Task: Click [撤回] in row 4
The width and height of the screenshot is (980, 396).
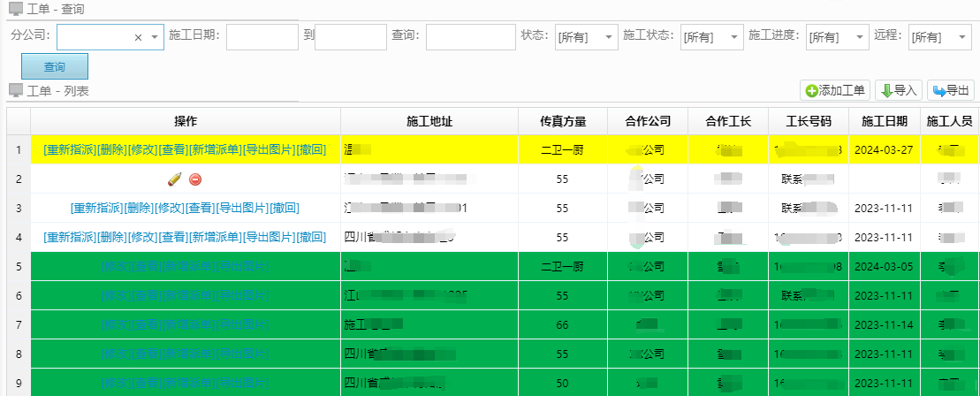Action: [311, 237]
